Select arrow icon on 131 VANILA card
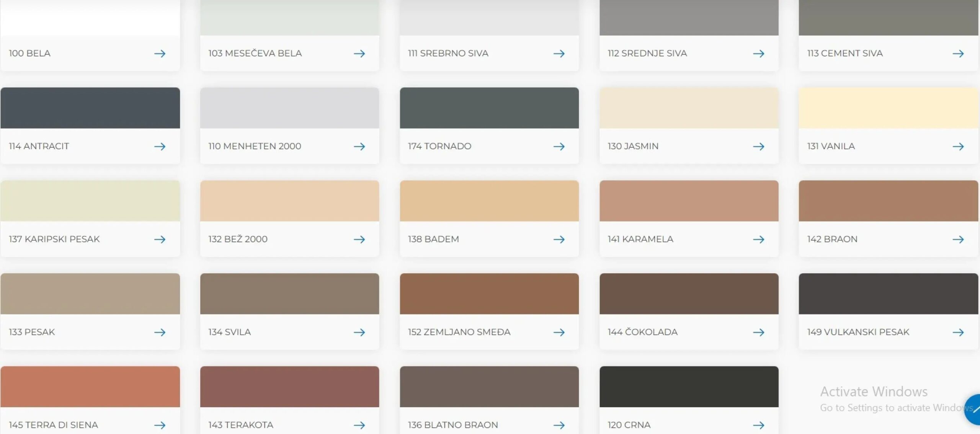Viewport: 980px width, 434px height. 958,147
